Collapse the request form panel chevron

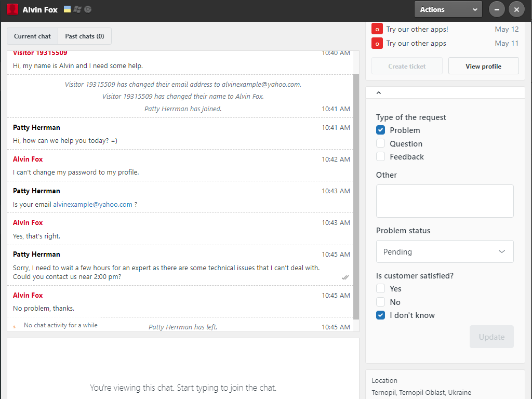379,93
